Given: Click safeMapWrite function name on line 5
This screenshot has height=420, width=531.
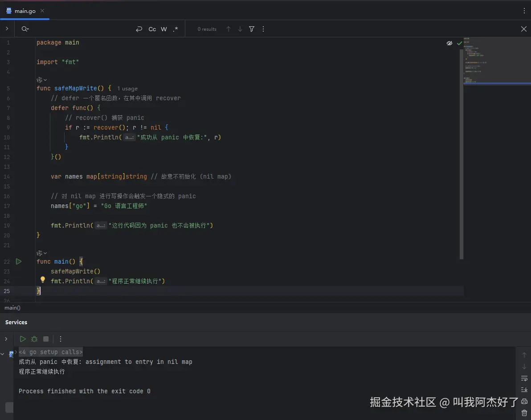Looking at the screenshot, I should click(76, 88).
